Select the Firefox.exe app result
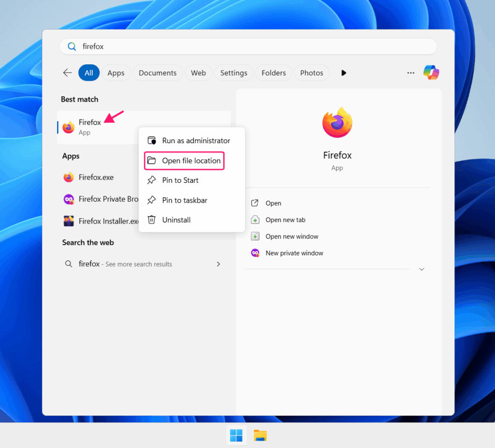 pyautogui.click(x=99, y=177)
